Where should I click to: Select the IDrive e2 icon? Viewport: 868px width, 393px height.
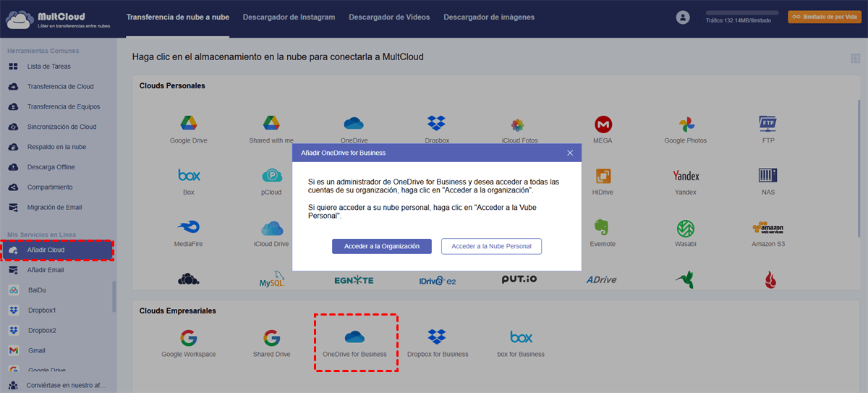tap(438, 280)
